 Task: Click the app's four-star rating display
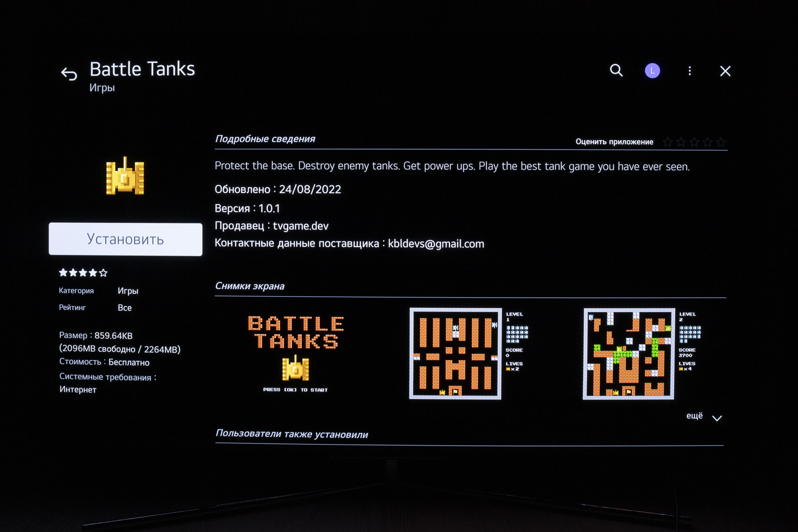83,273
